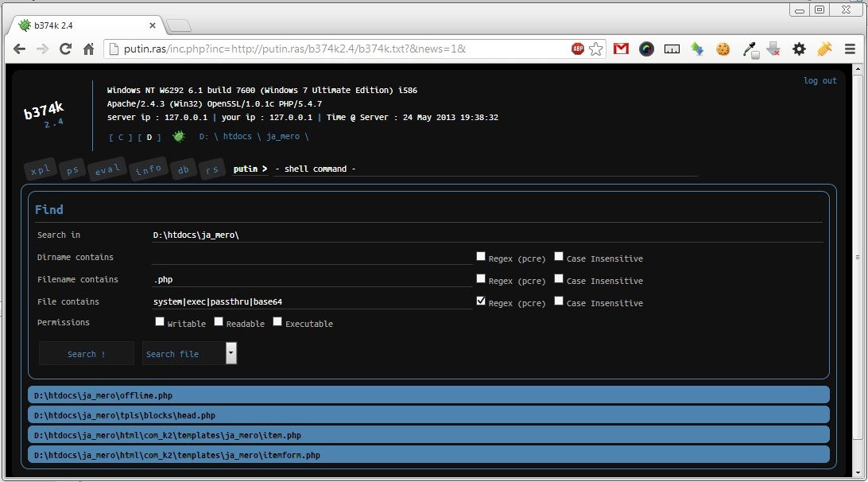Switch to the b374k 2.4 tab
This screenshot has width=868, height=482.
(x=85, y=25)
